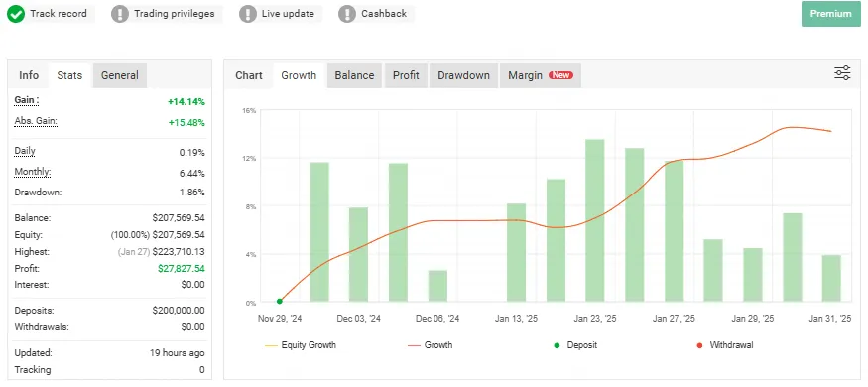Show the Profit chart tab
Screen dimensions: 868x387
406,75
